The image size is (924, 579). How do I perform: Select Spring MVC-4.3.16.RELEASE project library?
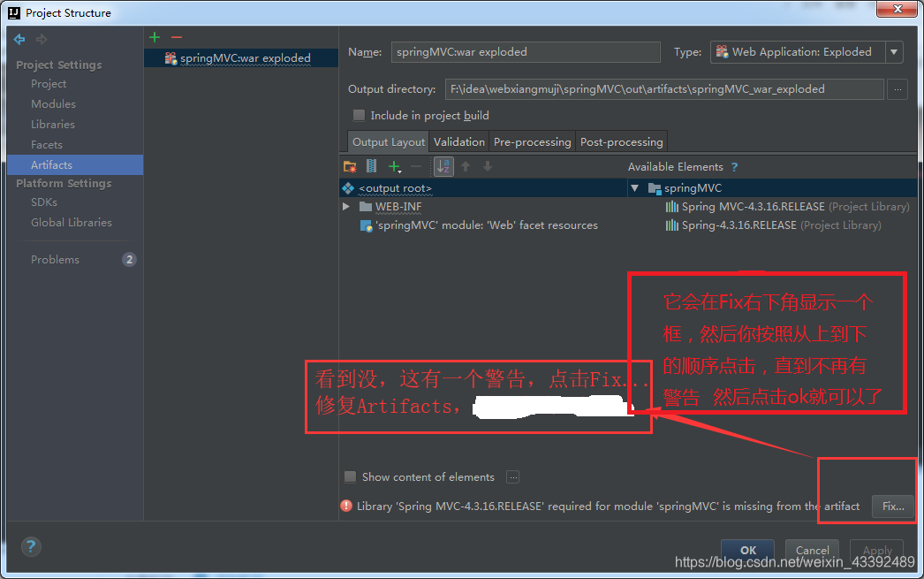point(787,206)
